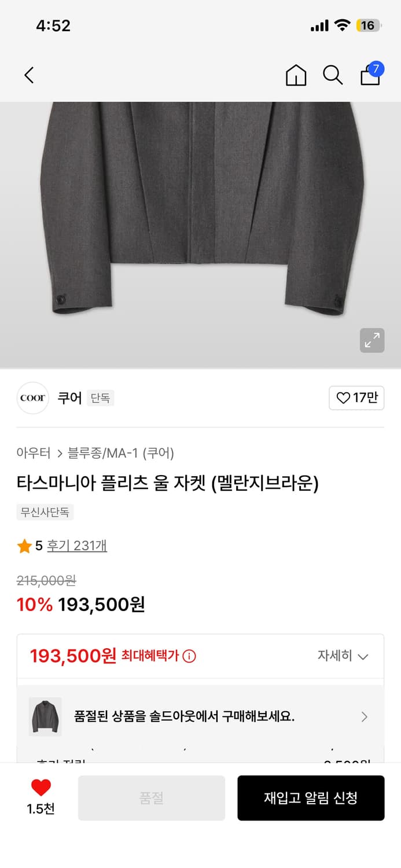The height and width of the screenshot is (868, 401).
Task: Open the 후기 231개 reviews link
Action: coord(77,545)
